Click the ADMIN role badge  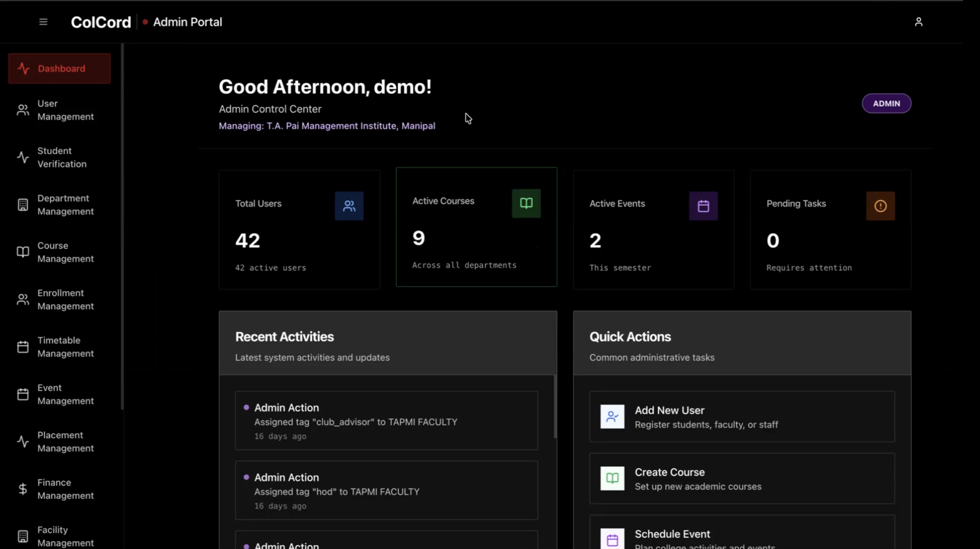886,103
